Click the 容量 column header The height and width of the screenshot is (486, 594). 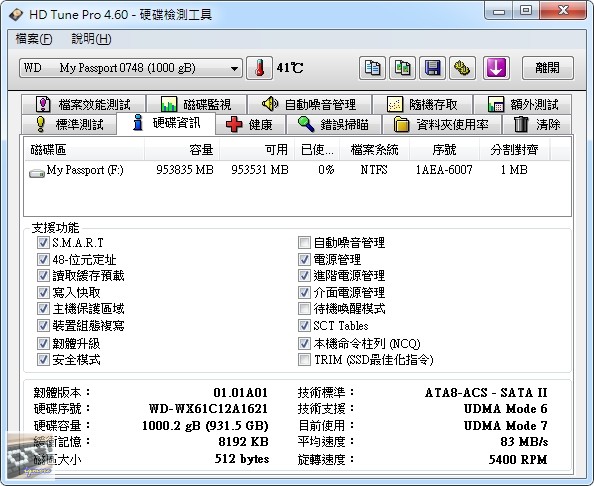tap(182, 150)
